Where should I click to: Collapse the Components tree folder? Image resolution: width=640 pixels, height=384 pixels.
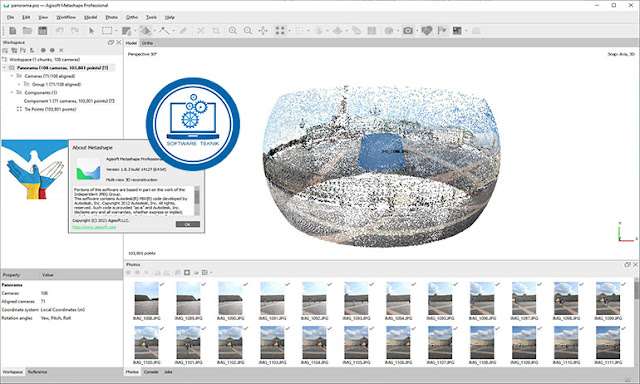point(12,93)
